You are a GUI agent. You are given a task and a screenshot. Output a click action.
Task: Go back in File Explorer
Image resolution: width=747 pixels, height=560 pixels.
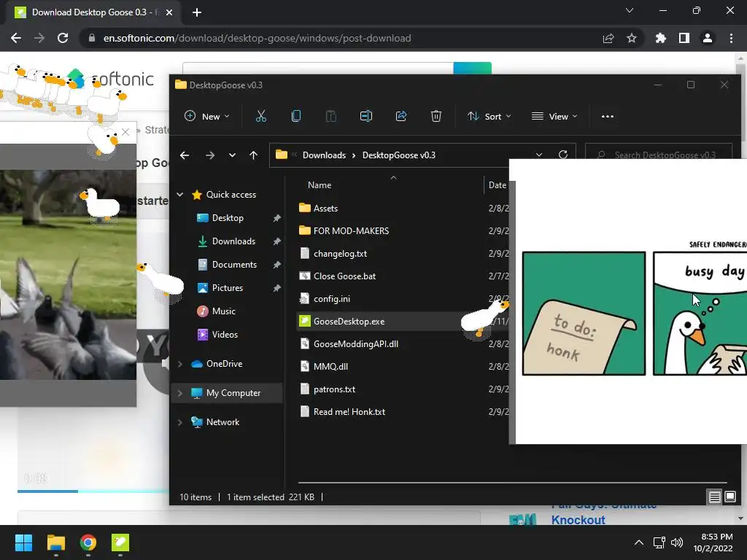[x=185, y=155]
